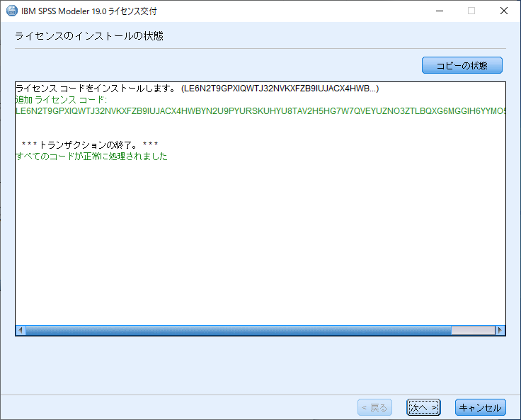Click the horizontal scrollbar left arrow
The image size is (521, 420).
tap(21, 330)
